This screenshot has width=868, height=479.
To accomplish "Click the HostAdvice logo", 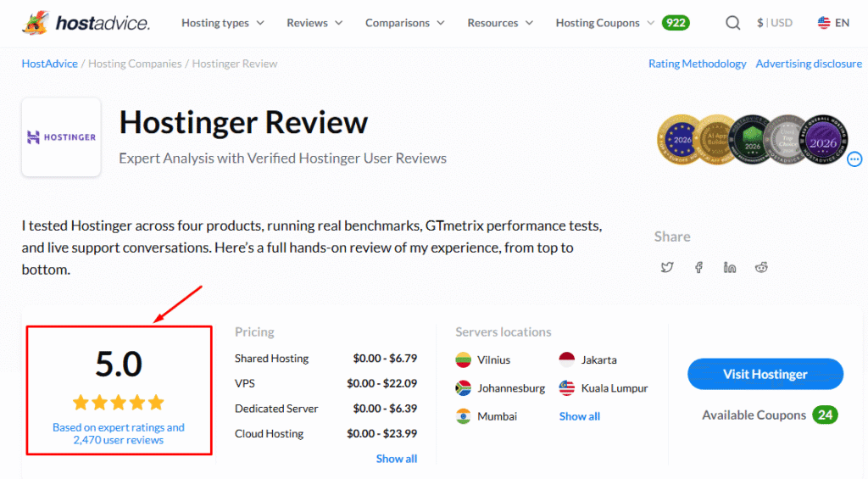I will (86, 23).
